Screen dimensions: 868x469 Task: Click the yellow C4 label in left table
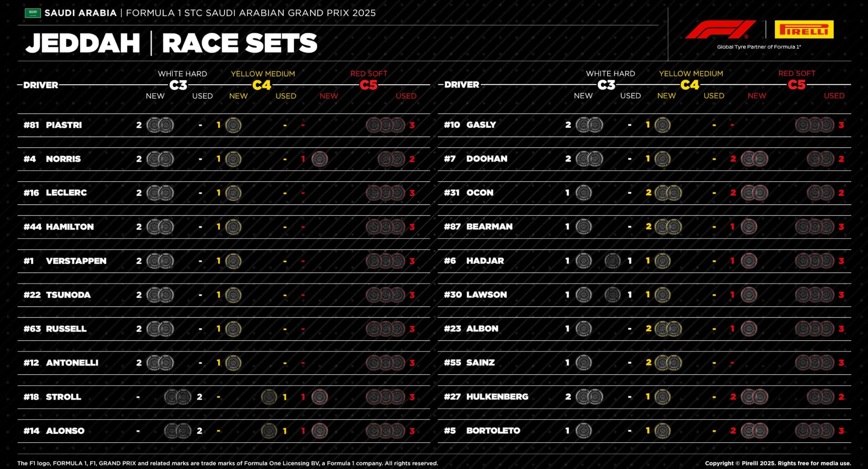pos(262,85)
